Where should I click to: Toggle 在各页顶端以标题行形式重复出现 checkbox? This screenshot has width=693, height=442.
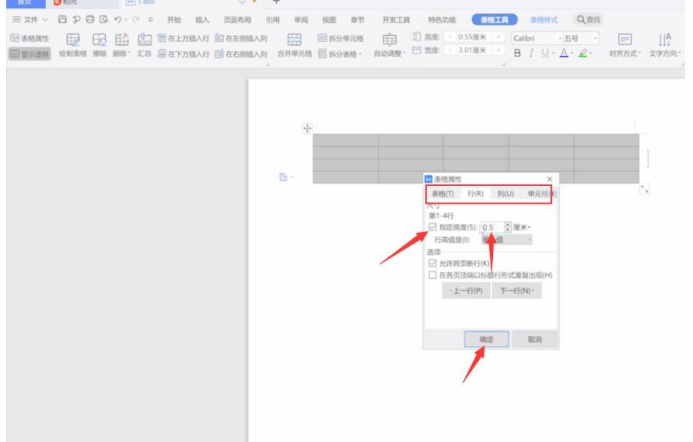(433, 275)
